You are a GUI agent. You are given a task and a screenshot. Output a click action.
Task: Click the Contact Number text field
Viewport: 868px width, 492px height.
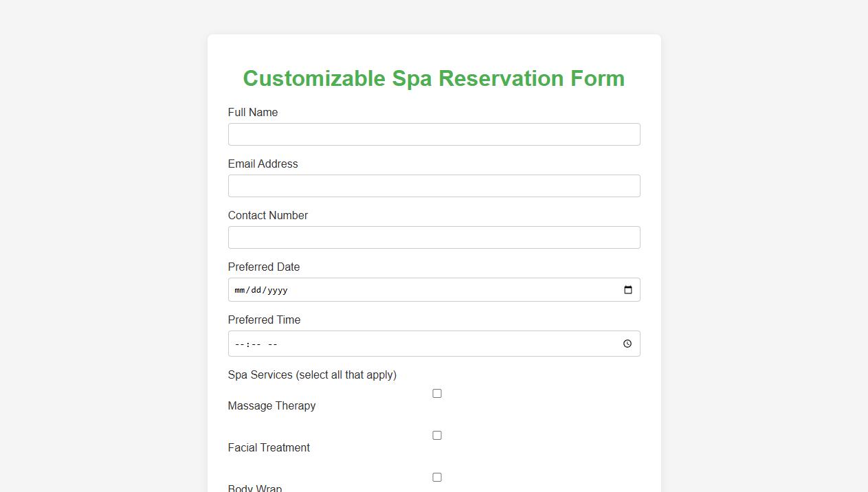(x=434, y=237)
